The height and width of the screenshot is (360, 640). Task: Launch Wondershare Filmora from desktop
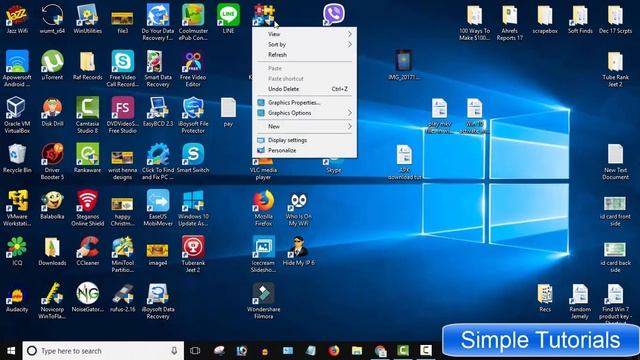pos(263,301)
